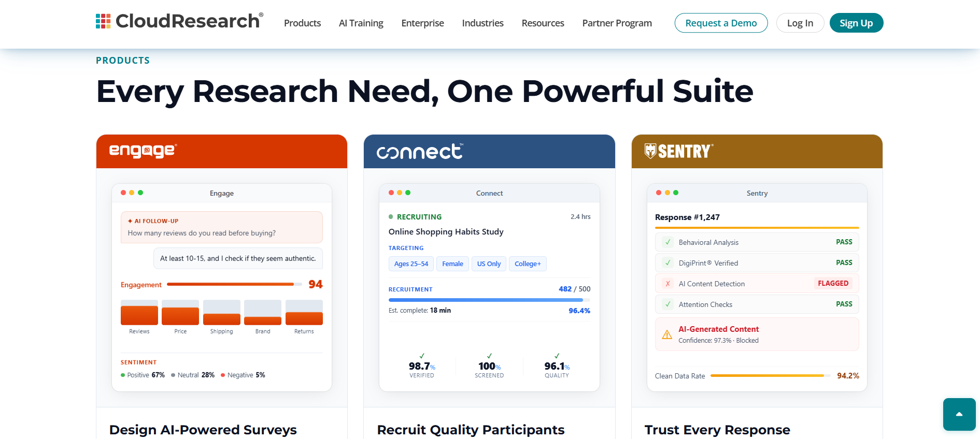The image size is (980, 439).
Task: Click the scroll-to-top arrow button
Action: point(959,414)
